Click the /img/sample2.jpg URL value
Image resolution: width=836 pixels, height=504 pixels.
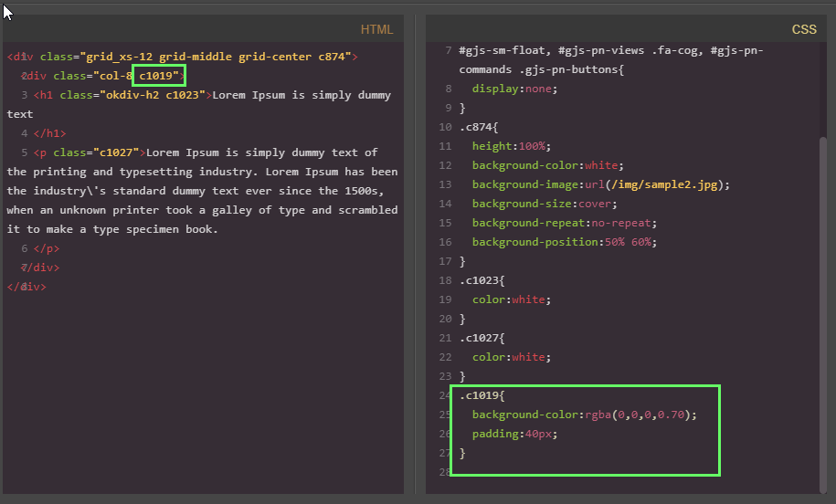click(x=664, y=184)
